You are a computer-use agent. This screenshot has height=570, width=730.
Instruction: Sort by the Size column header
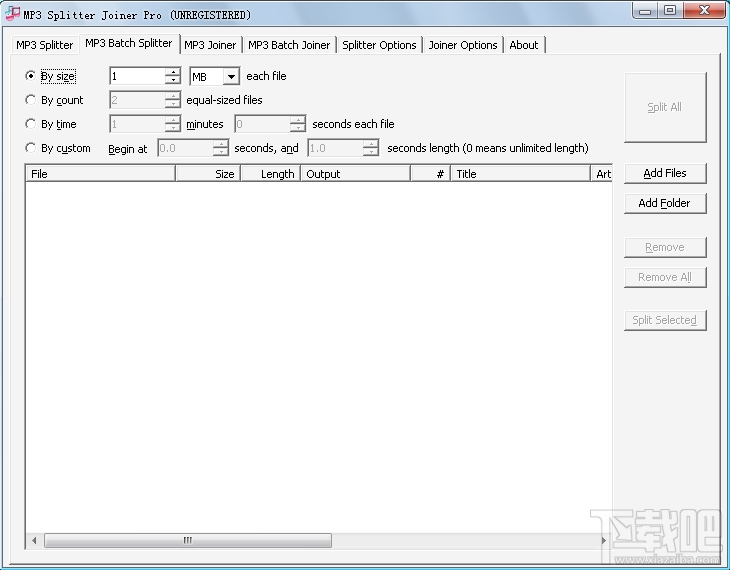208,174
